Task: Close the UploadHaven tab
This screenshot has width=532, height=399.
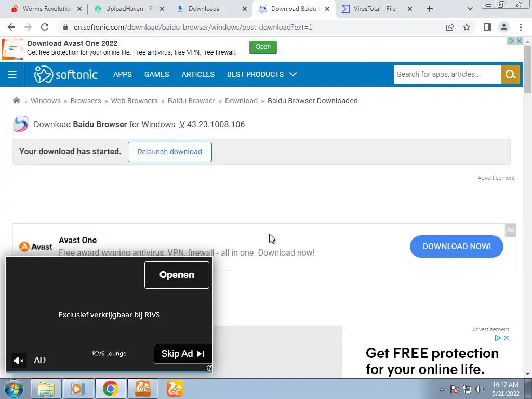Action: point(162,9)
